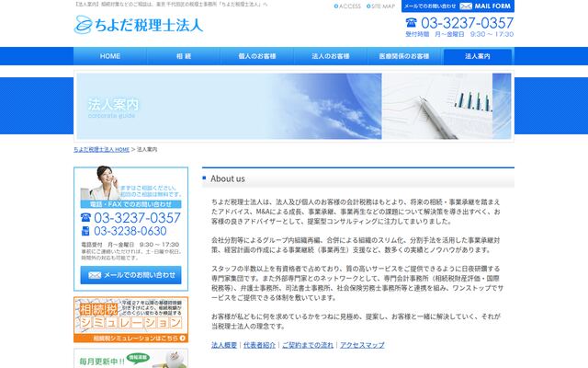This screenshot has height=368, width=588.
Task: Click the sidebar telephone icon
Action: pyautogui.click(x=85, y=217)
